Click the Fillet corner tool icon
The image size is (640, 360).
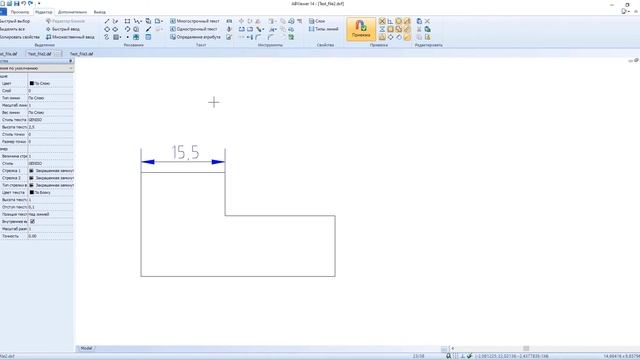tap(258, 37)
